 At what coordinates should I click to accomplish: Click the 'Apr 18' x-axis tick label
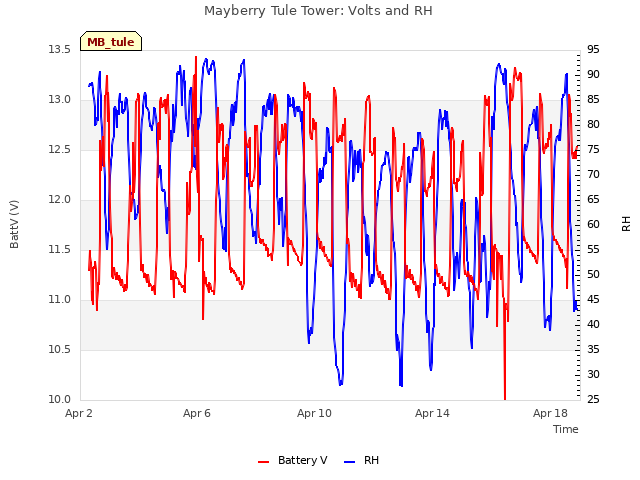click(x=550, y=413)
